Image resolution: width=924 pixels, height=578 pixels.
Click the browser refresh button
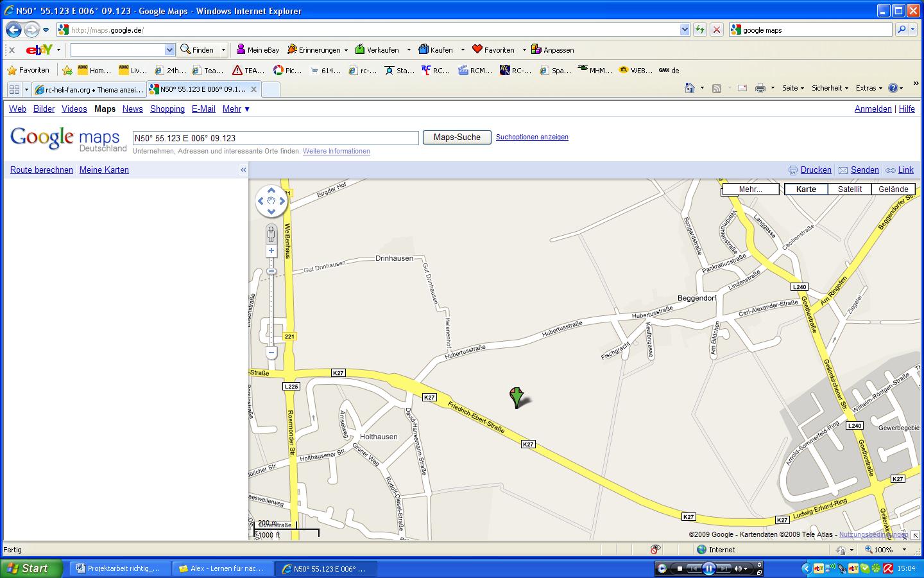pos(699,30)
